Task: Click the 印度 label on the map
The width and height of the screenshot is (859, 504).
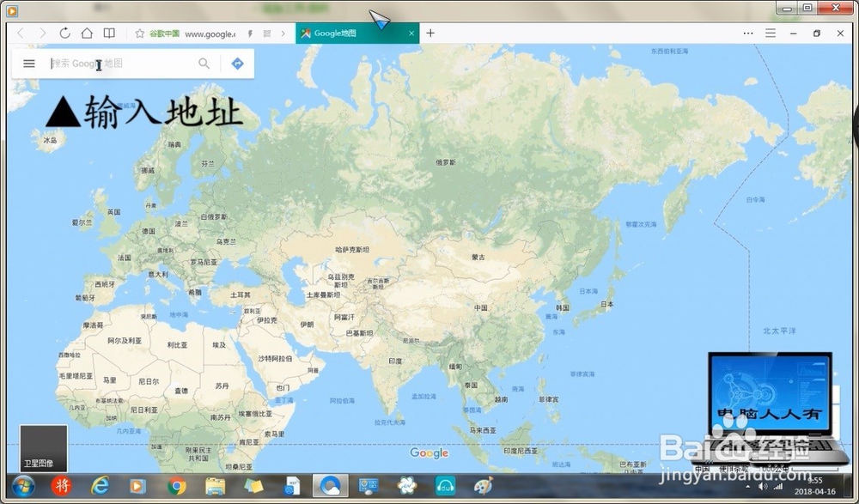Action: coord(395,361)
